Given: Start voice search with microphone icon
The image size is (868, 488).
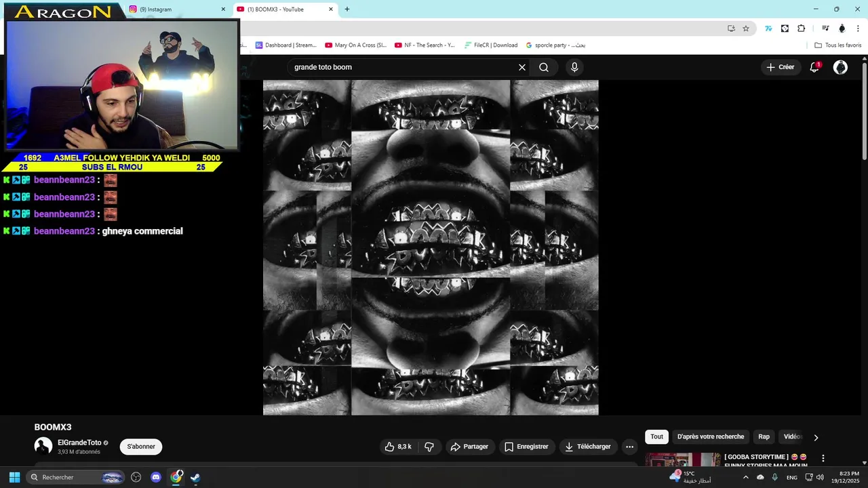Looking at the screenshot, I should point(574,67).
